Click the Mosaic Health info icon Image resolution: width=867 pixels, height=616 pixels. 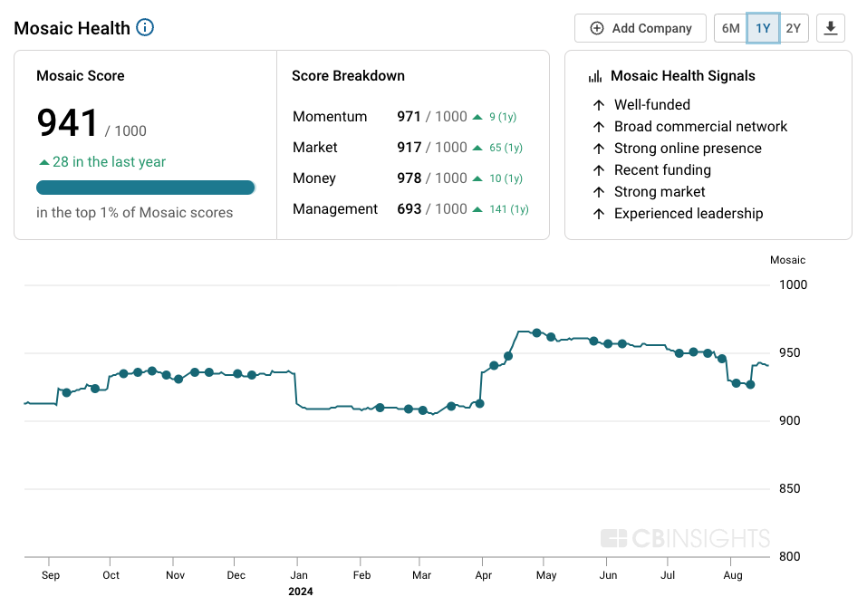point(145,27)
